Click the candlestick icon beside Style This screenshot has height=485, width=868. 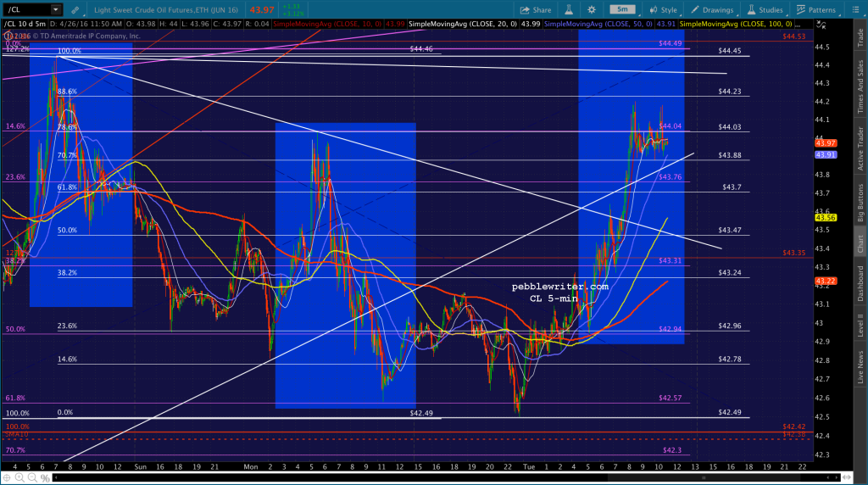pyautogui.click(x=654, y=10)
